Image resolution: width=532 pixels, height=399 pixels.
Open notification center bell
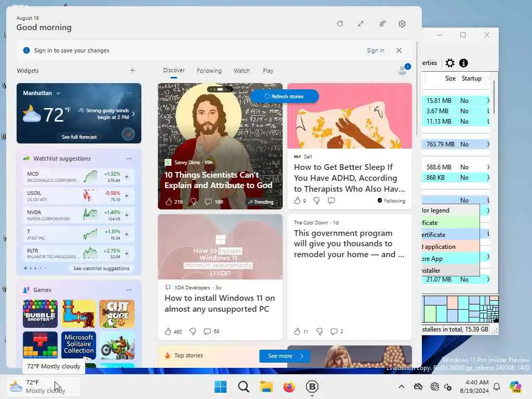pyautogui.click(x=497, y=387)
